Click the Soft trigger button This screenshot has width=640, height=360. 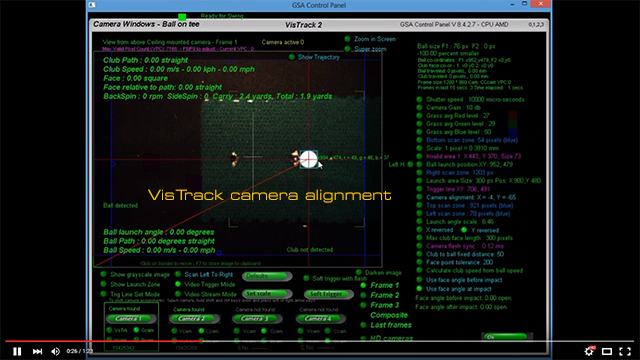329,294
